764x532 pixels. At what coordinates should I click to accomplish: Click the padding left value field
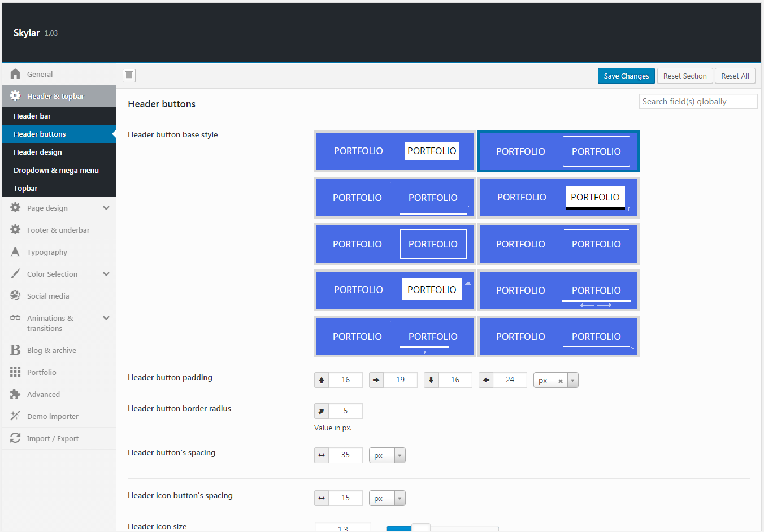(x=510, y=380)
